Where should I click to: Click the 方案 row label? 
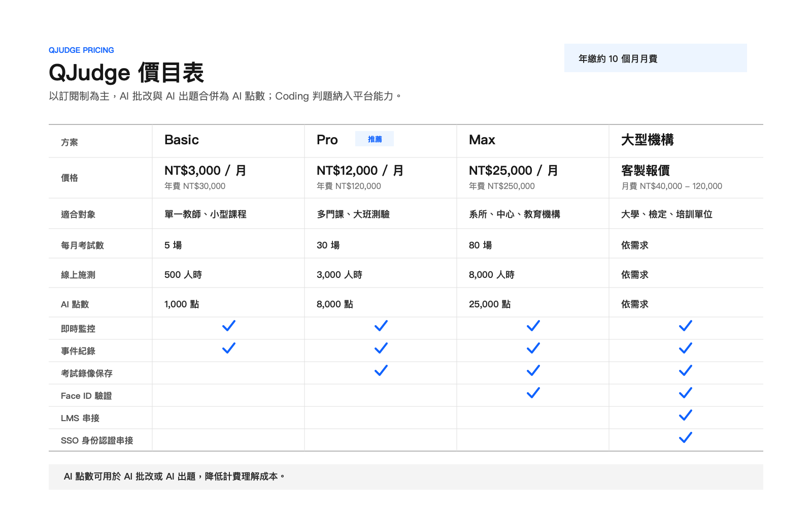click(x=70, y=142)
